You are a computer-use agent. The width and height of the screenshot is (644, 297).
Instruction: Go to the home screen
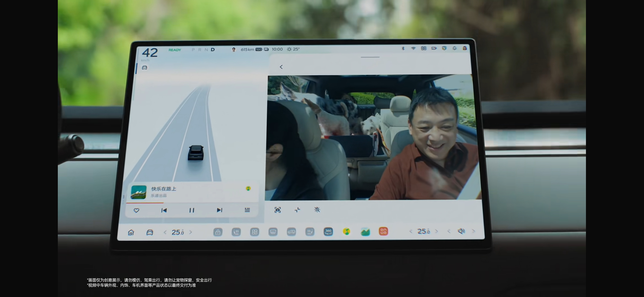pos(131,233)
